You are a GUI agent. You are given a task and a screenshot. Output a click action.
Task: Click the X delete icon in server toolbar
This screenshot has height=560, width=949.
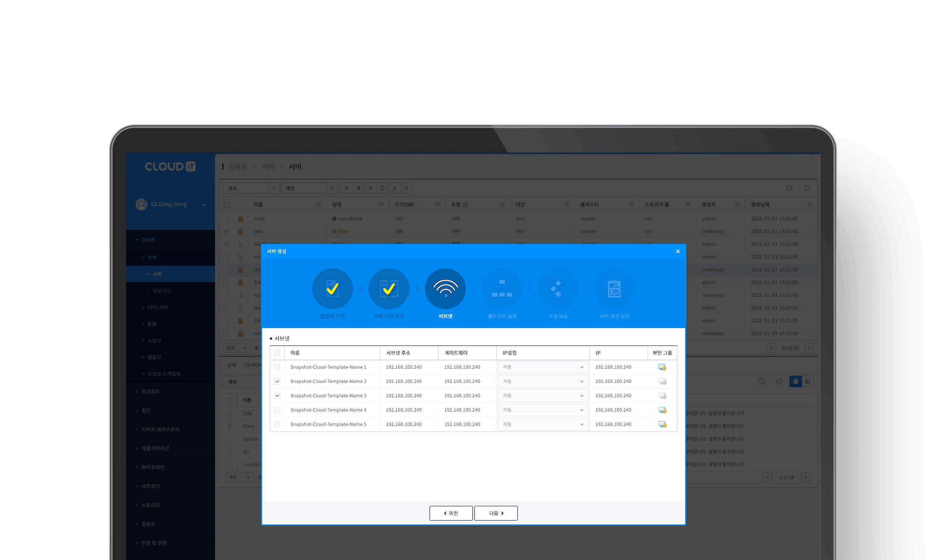(x=407, y=188)
